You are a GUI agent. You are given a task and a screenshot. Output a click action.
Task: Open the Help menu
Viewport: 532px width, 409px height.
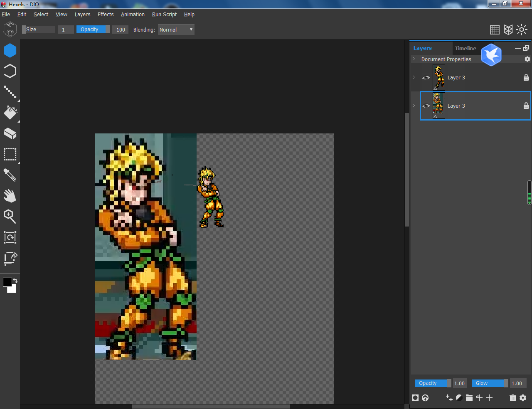tap(189, 14)
